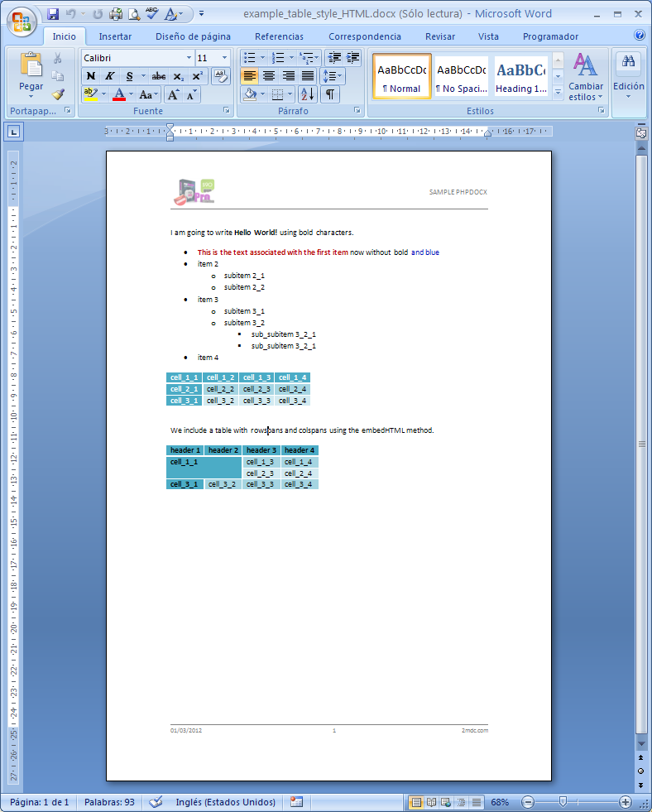Toggle strikethrough (abc) formatting
Screen dimensions: 652x812
[x=158, y=76]
